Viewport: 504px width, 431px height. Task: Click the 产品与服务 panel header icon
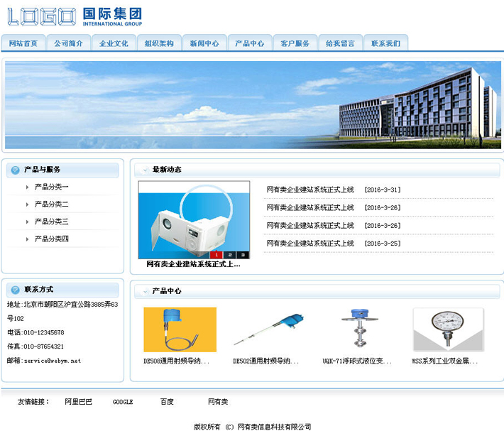click(15, 170)
